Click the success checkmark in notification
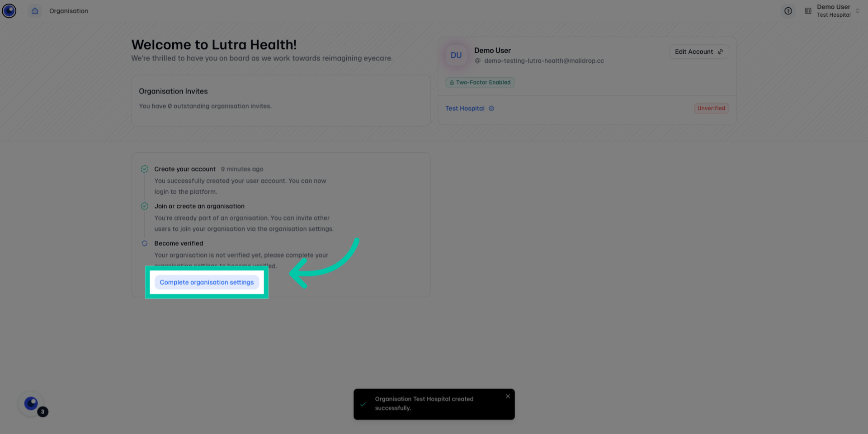Image resolution: width=868 pixels, height=434 pixels. [x=363, y=404]
